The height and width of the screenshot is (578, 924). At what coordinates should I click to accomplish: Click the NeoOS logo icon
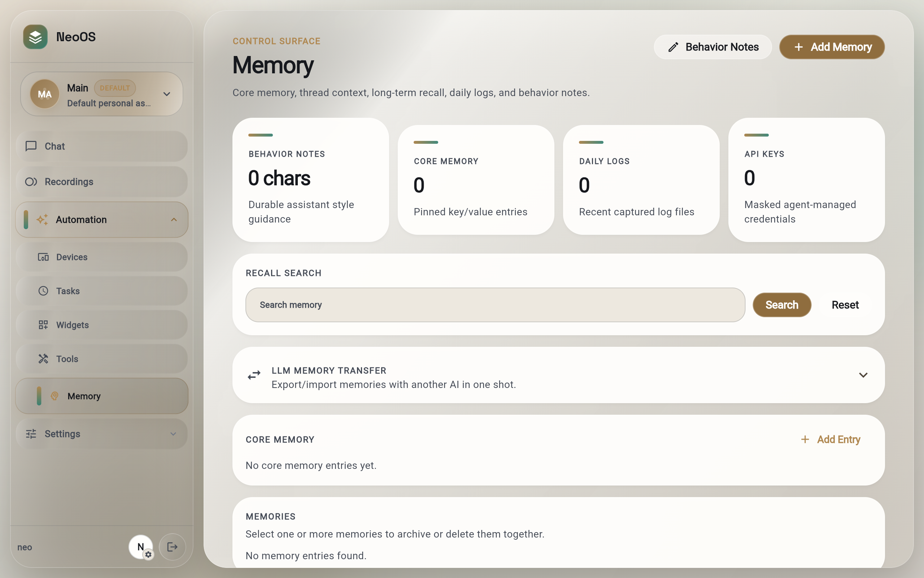tap(35, 37)
